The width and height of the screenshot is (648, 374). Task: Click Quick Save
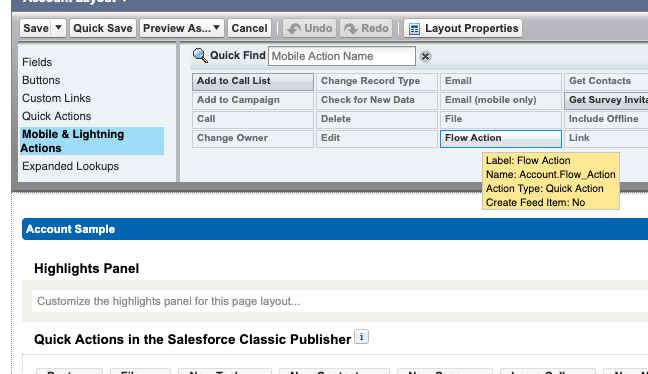click(103, 28)
